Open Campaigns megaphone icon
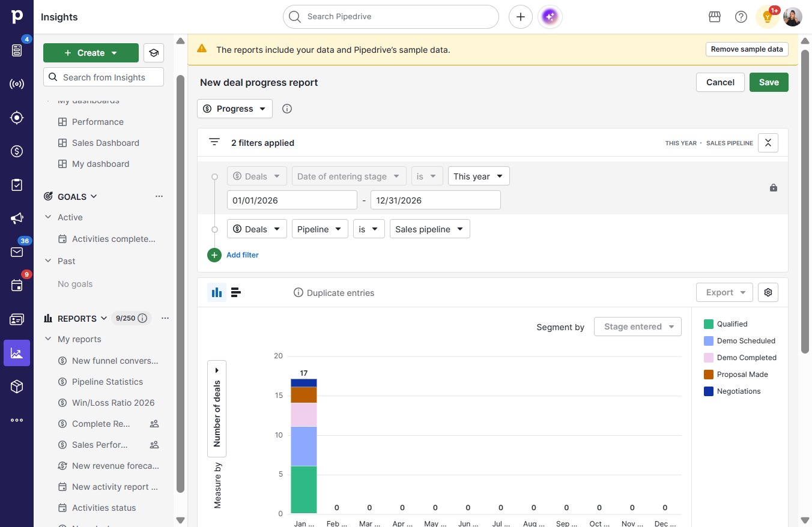Viewport: 812px width, 527px height. (x=17, y=218)
